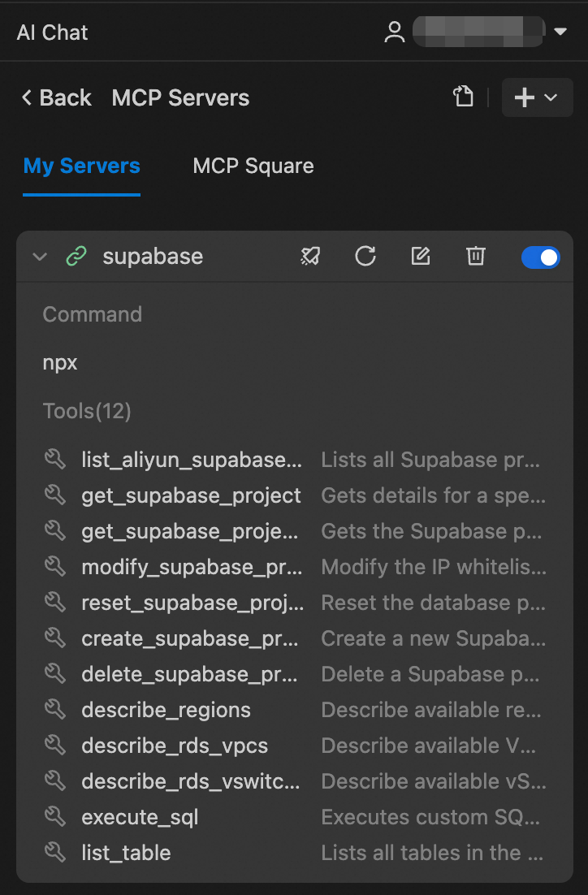Click the green link icon beside supabase
This screenshot has height=895, width=588.
click(x=76, y=257)
